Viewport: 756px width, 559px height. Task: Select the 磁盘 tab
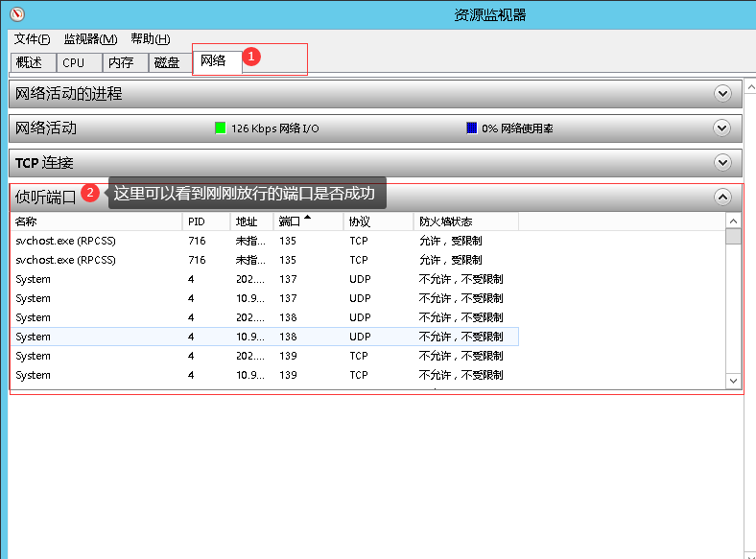[167, 62]
